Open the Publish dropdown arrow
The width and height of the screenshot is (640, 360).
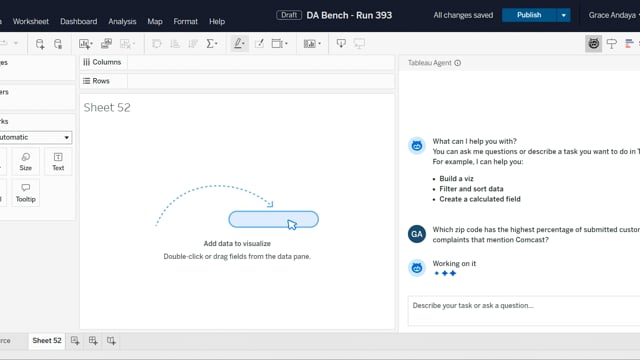coord(563,15)
